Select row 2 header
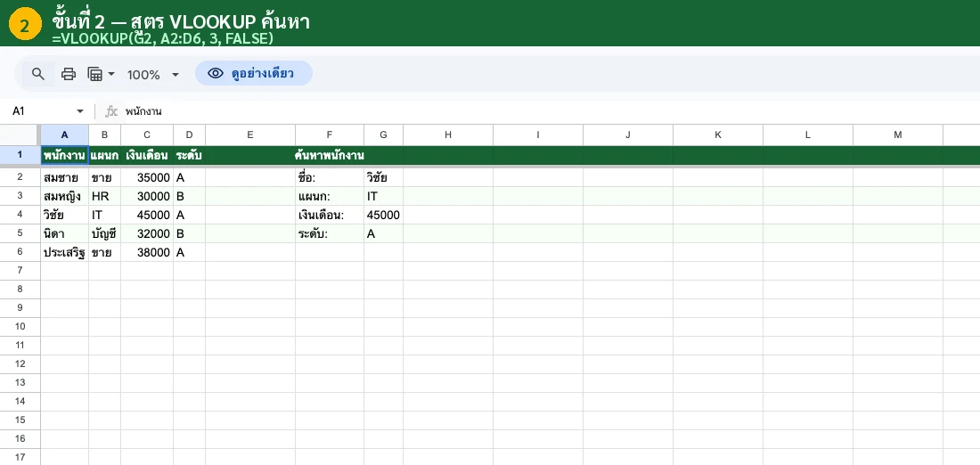 tap(20, 177)
